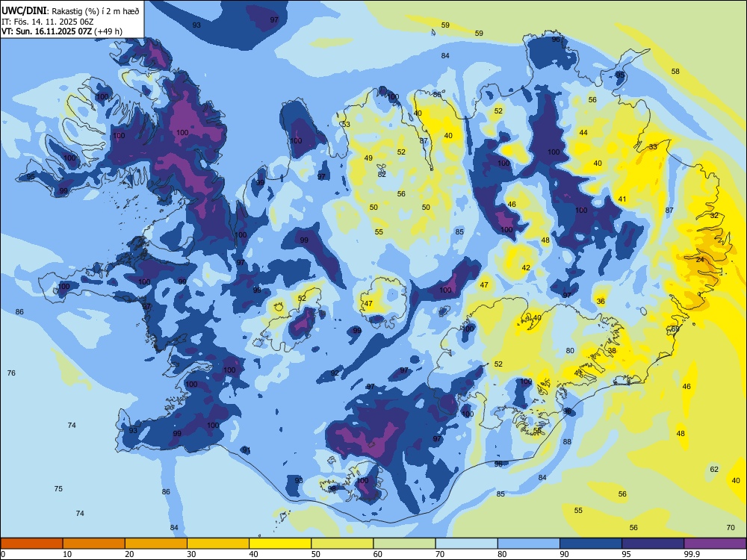This screenshot has width=747, height=560.
Task: Click the humidity value '69' on the map
Action: point(675,329)
